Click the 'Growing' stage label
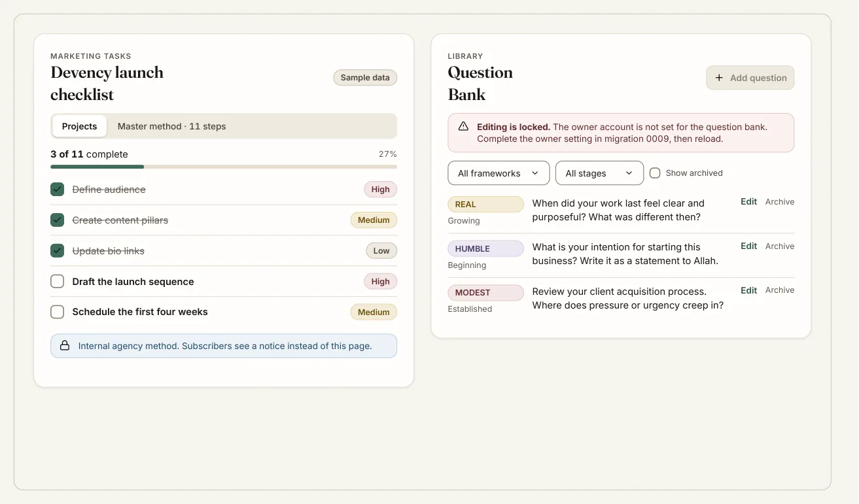The image size is (859, 504). (464, 221)
